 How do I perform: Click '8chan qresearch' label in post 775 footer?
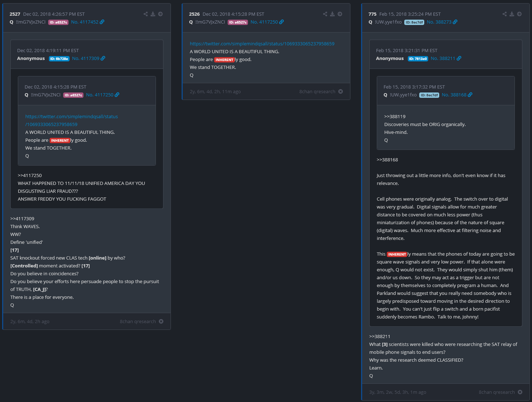point(497,392)
